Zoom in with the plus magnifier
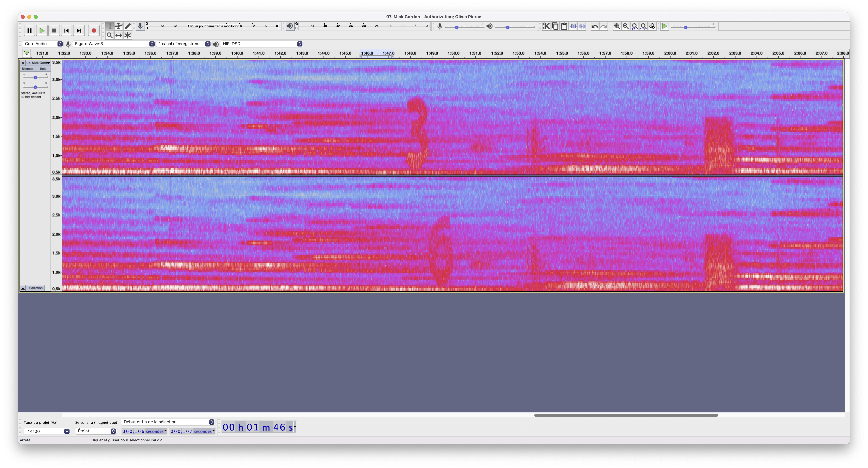The width and height of the screenshot is (868, 468). pos(617,26)
